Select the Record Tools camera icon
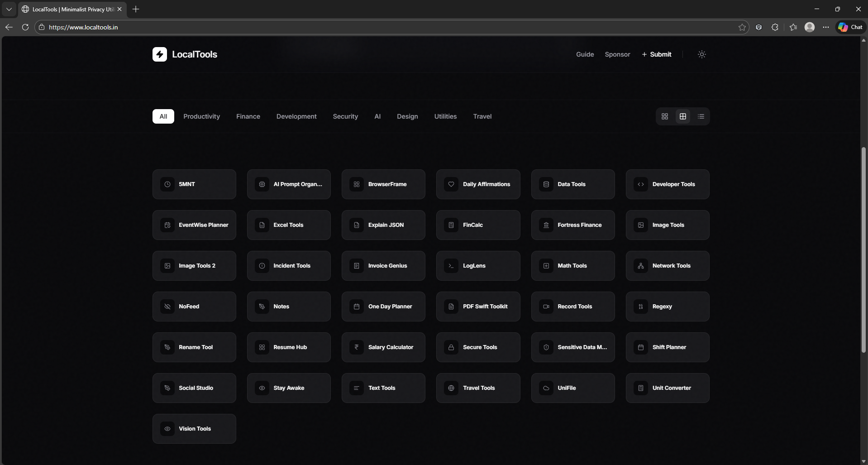The height and width of the screenshot is (465, 868). pyautogui.click(x=546, y=306)
